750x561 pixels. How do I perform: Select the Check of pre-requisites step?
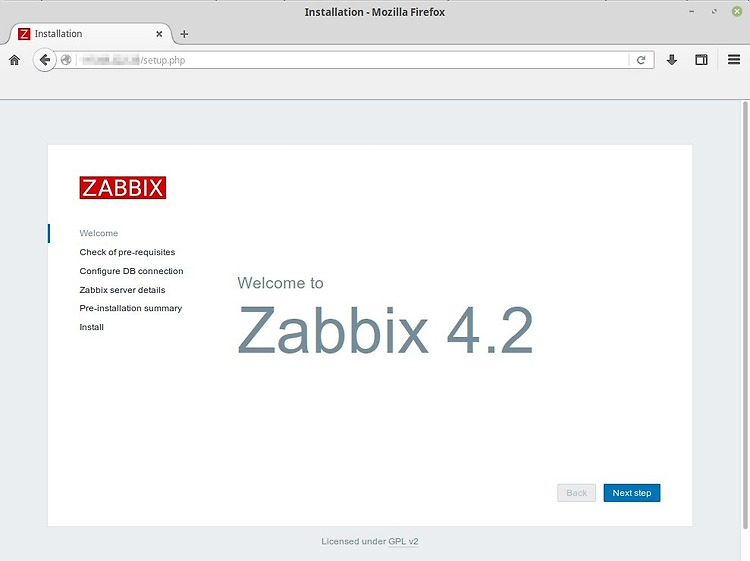[x=127, y=252]
